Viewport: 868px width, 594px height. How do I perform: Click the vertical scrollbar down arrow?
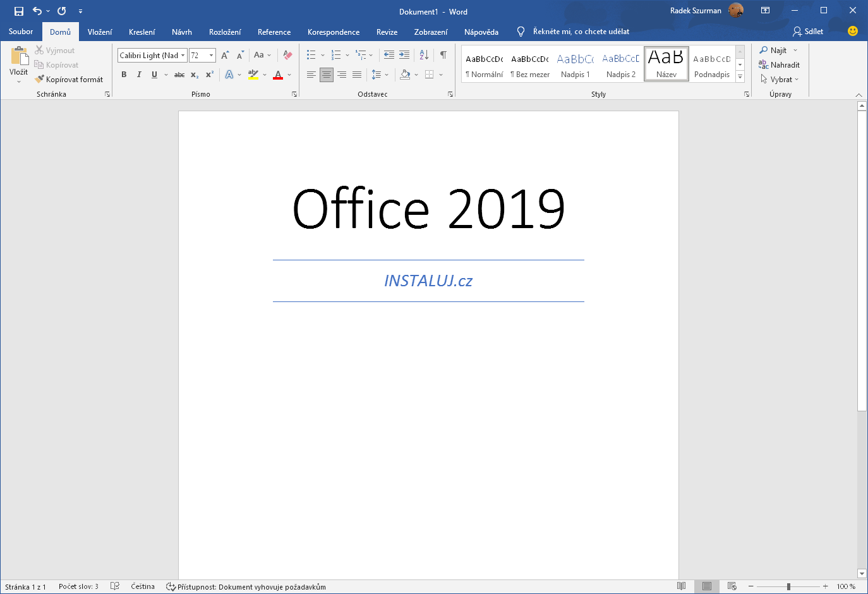point(862,573)
